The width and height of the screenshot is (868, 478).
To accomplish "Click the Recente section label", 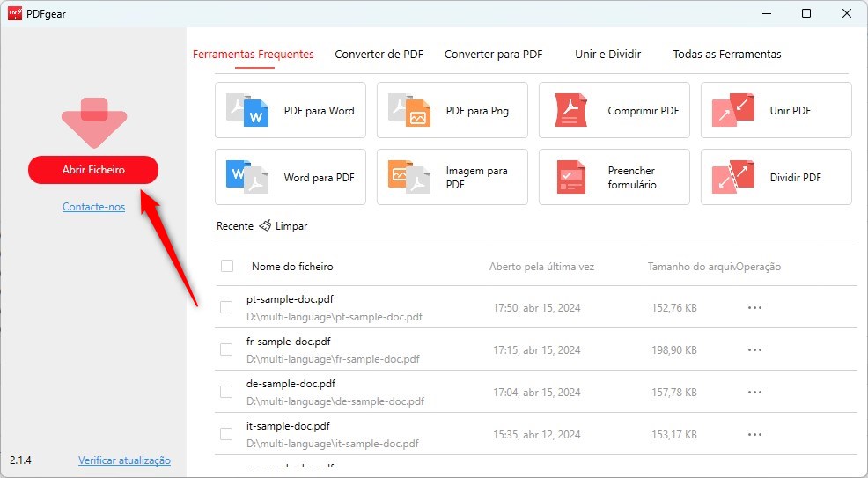I will tap(235, 225).
